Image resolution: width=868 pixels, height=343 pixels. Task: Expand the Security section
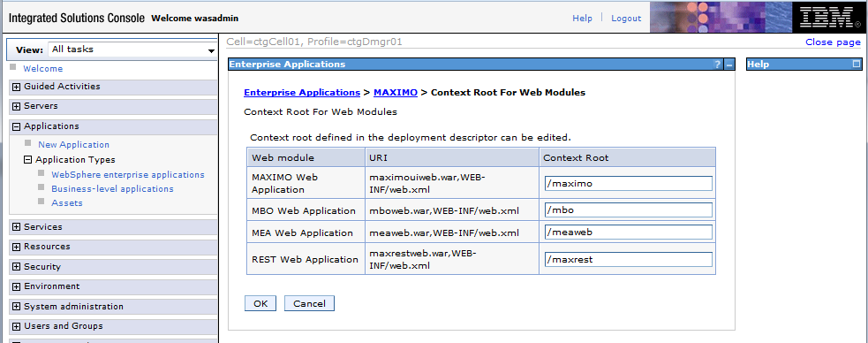(x=16, y=267)
